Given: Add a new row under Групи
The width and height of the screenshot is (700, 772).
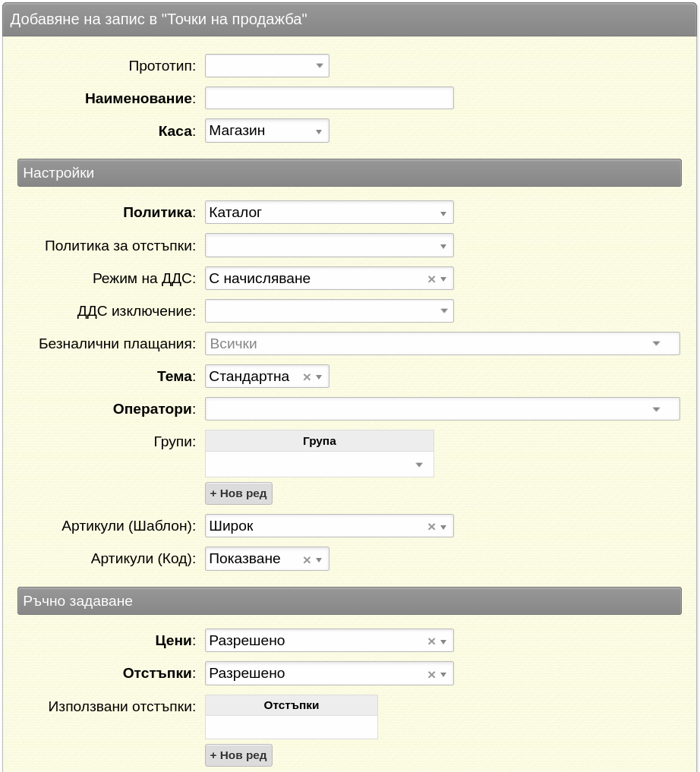Looking at the screenshot, I should coord(238,493).
